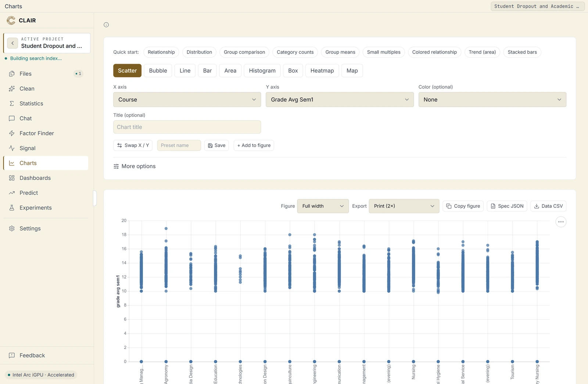Click the Factor Finder lightning icon

pos(12,133)
